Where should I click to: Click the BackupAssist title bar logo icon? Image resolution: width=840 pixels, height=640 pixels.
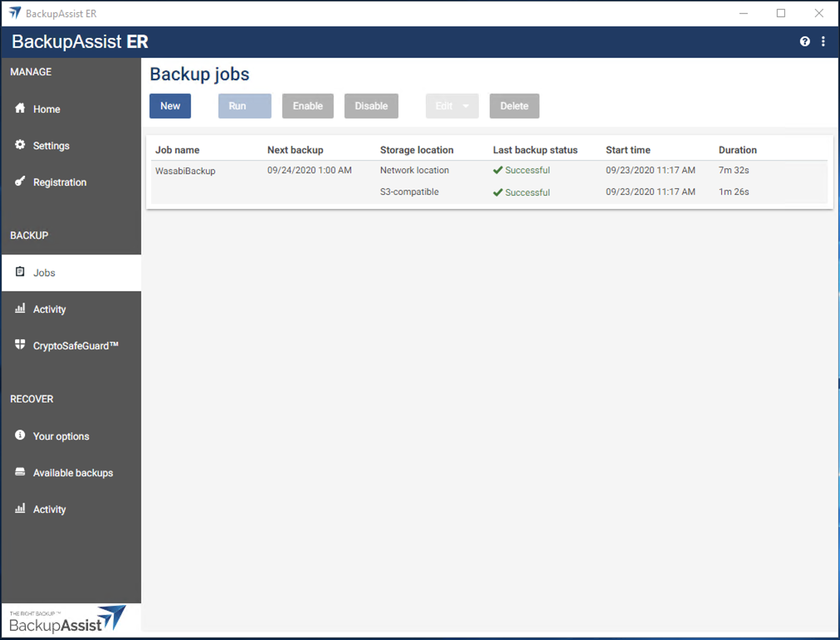(x=15, y=13)
